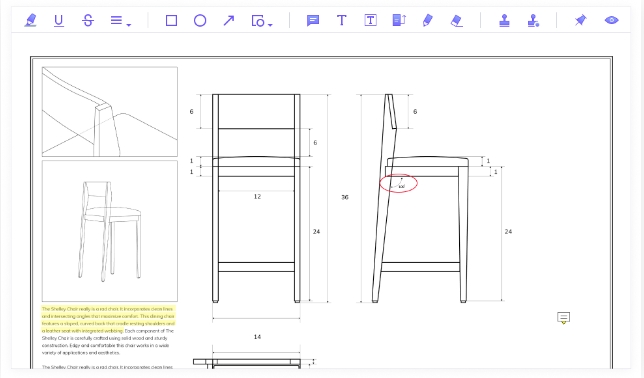Viewport: 644px width, 378px height.
Task: Select the Highlight text tool
Action: tap(31, 20)
